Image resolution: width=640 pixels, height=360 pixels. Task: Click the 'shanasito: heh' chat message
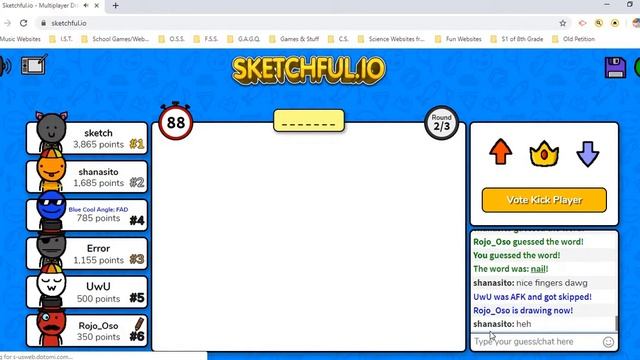pyautogui.click(x=502, y=324)
